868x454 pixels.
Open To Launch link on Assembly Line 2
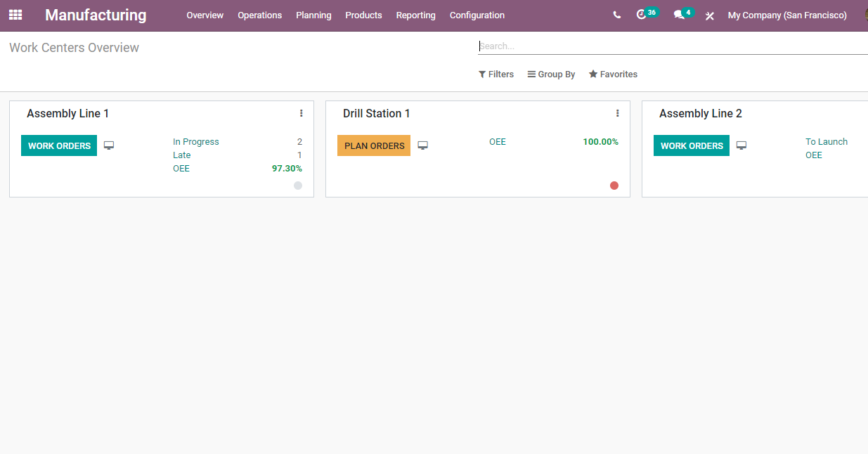coord(827,142)
